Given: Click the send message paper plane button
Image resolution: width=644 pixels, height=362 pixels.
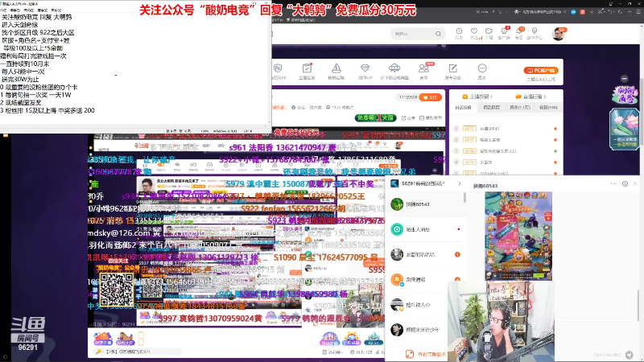Looking at the screenshot, I should point(630,355).
